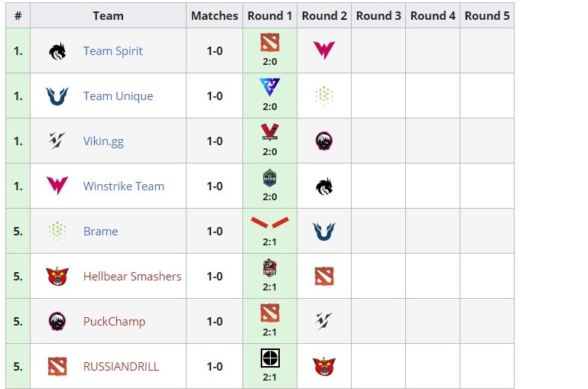Click Winstrike logo in Team Spirit's Round 2 cell

point(324,51)
